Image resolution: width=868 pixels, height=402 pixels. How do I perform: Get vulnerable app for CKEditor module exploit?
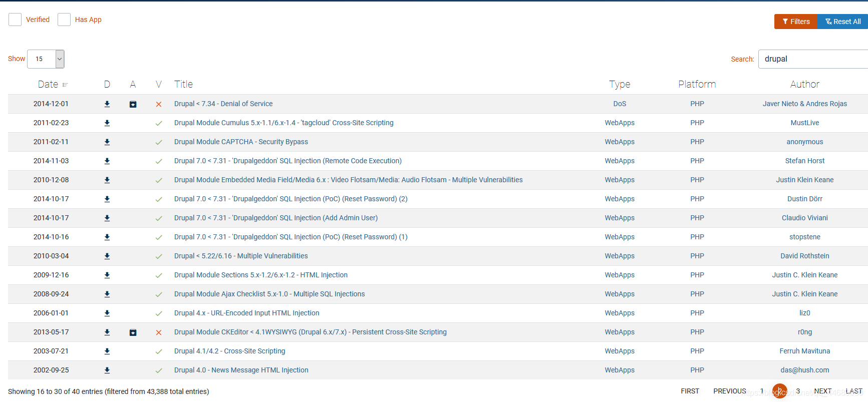pyautogui.click(x=133, y=332)
